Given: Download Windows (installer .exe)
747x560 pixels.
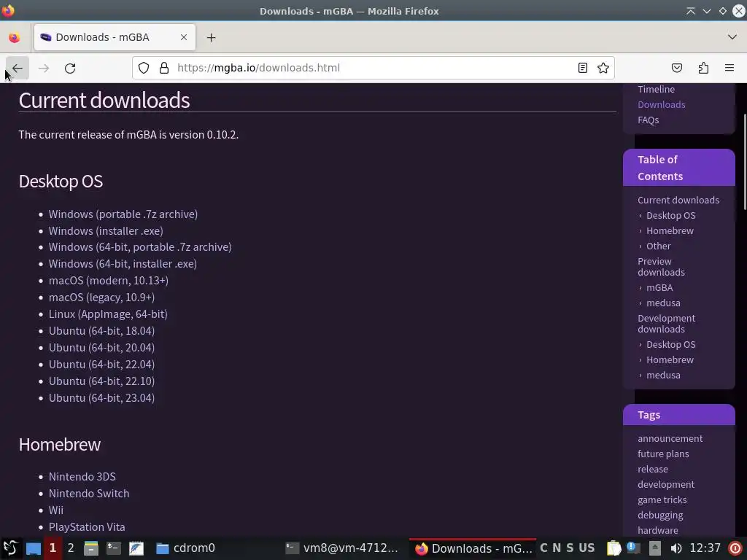Looking at the screenshot, I should (106, 231).
